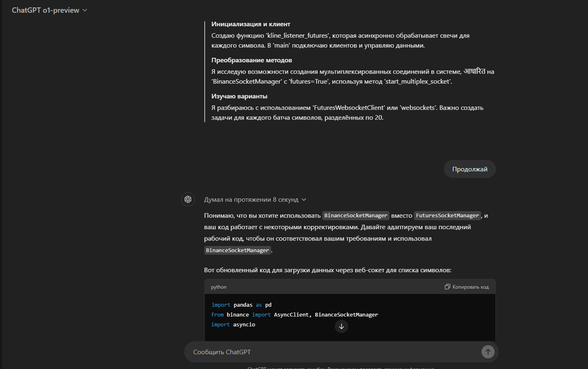Viewport: 588px width, 369px height.
Task: Collapse the "Думал на протяжении 8 секунд" section
Action: tap(255, 200)
